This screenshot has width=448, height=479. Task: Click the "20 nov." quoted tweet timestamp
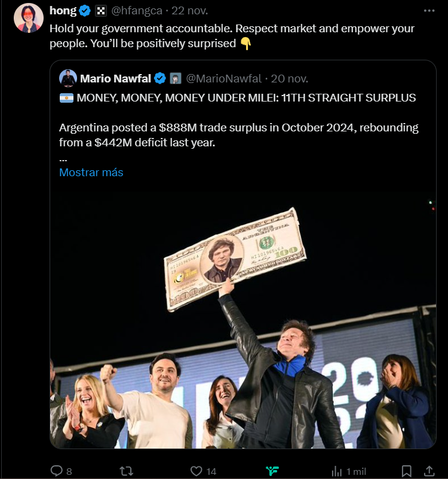pyautogui.click(x=290, y=78)
